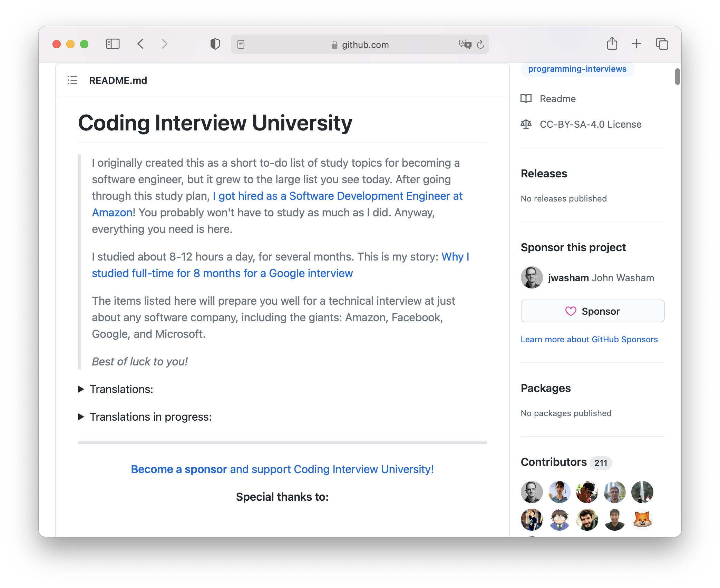Viewport: 720px width, 588px height.
Task: Click the translate icon in the address bar
Action: pyautogui.click(x=465, y=45)
